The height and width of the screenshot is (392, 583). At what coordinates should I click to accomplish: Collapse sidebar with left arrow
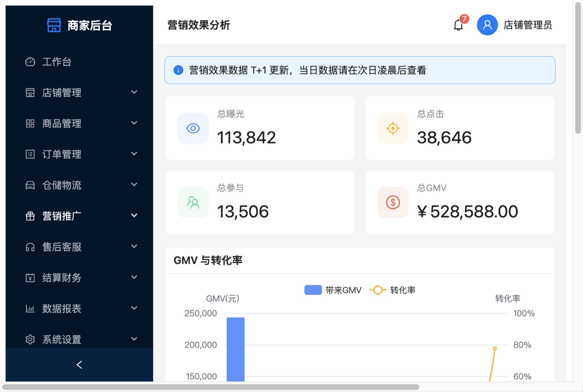pos(79,365)
